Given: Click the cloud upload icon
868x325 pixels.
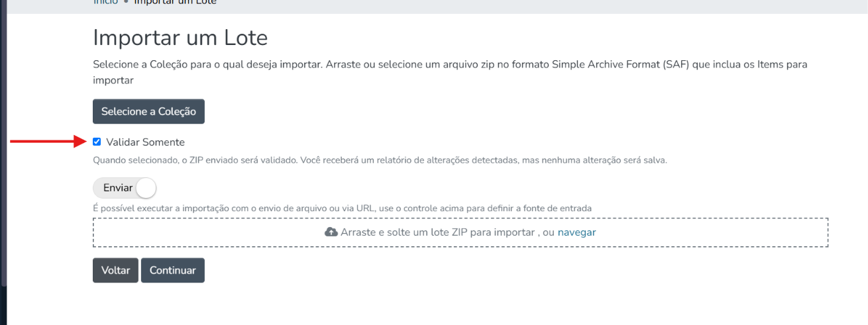Looking at the screenshot, I should 331,232.
